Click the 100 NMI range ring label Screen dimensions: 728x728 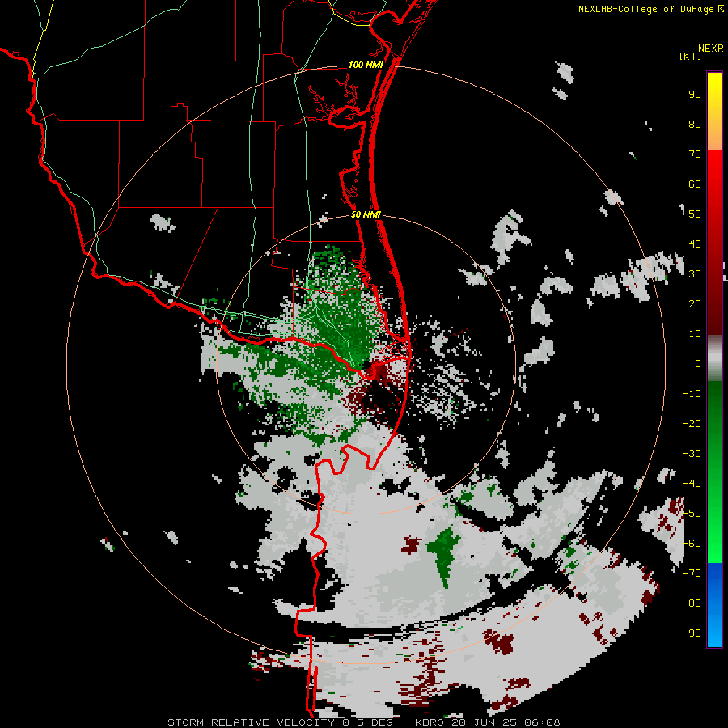coord(366,65)
